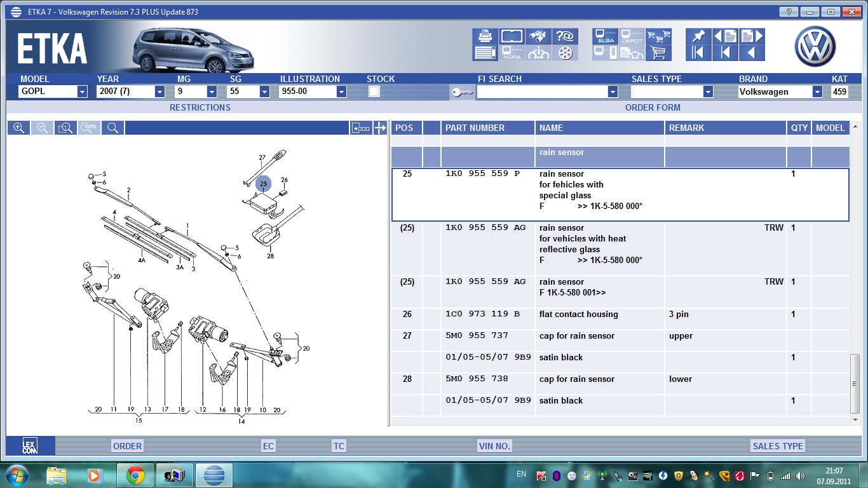Open the binoculars search tool
868x488 pixels.
pyautogui.click(x=538, y=36)
